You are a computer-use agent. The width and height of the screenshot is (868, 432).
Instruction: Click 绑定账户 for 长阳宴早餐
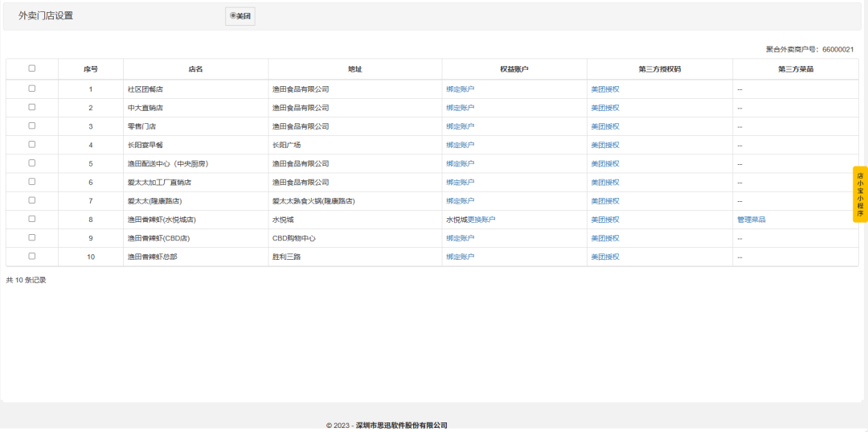[x=461, y=145]
